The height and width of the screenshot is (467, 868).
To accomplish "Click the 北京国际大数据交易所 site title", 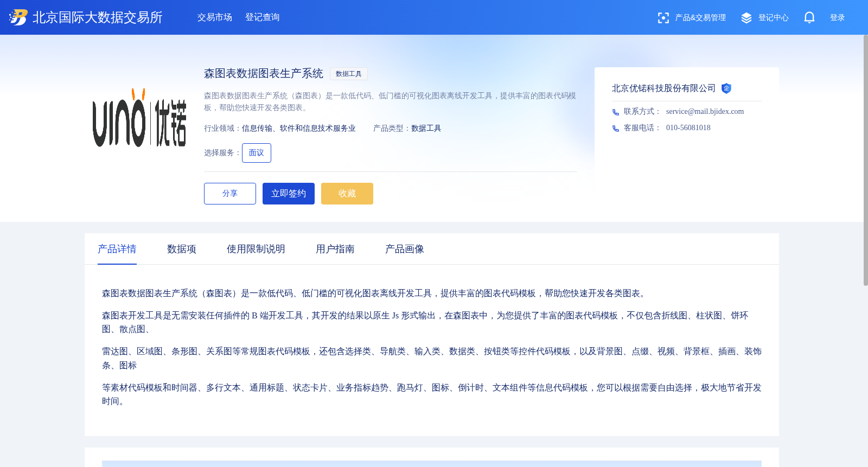I will click(98, 17).
